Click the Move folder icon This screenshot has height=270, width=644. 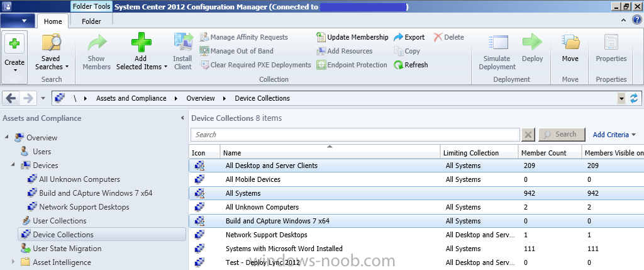coord(570,43)
